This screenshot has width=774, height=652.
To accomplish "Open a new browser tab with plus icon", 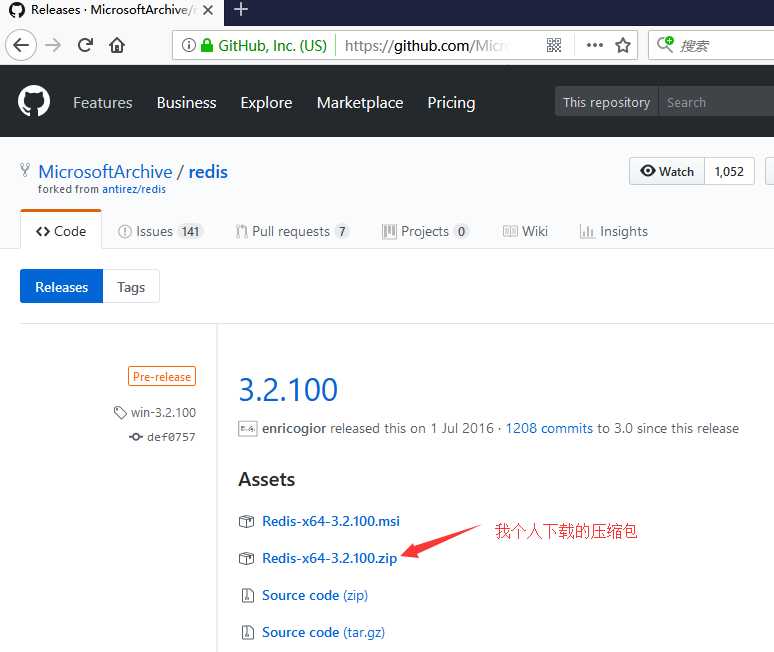I will click(240, 9).
